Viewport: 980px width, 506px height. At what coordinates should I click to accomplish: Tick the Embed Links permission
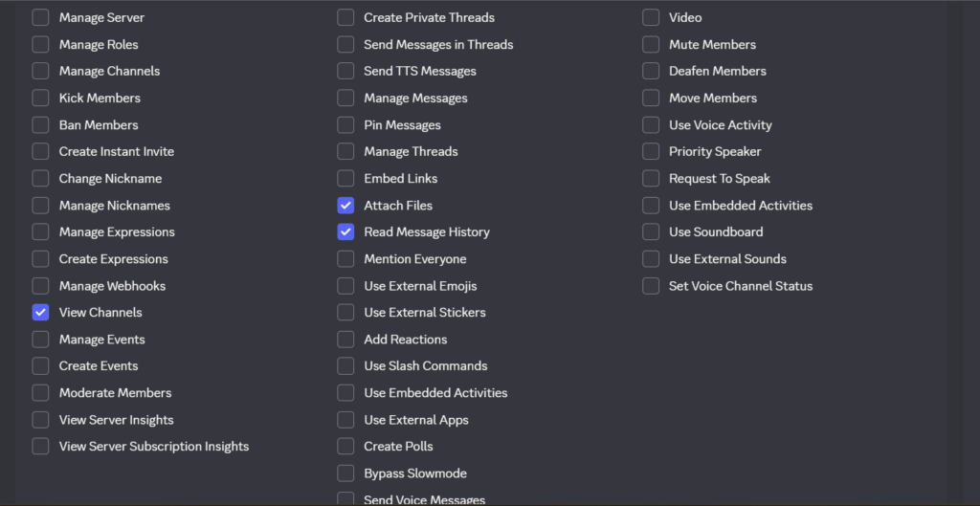345,178
